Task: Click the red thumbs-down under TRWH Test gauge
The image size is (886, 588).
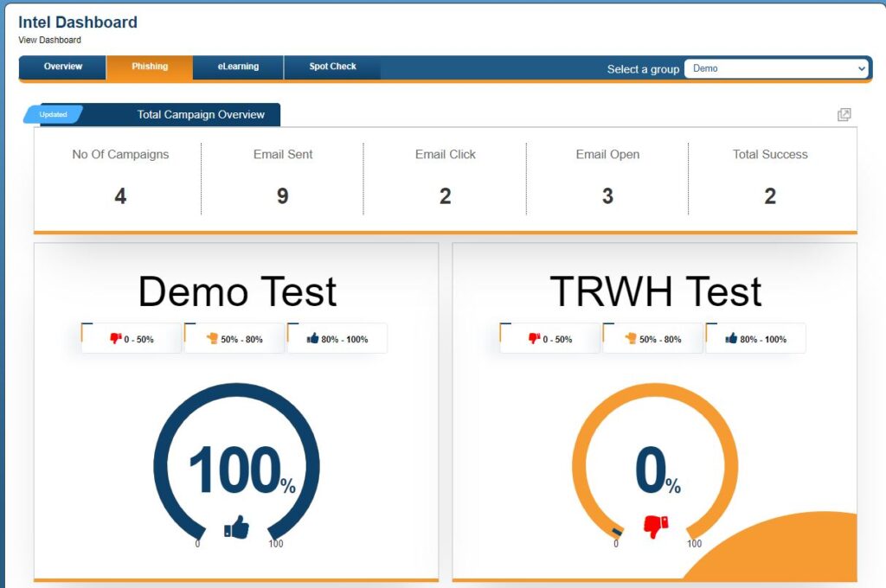Action: coord(656,527)
